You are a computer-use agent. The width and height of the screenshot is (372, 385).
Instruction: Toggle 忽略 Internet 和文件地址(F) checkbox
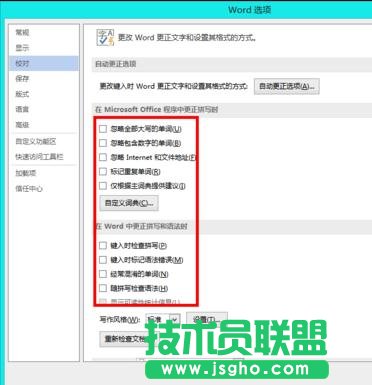click(103, 157)
